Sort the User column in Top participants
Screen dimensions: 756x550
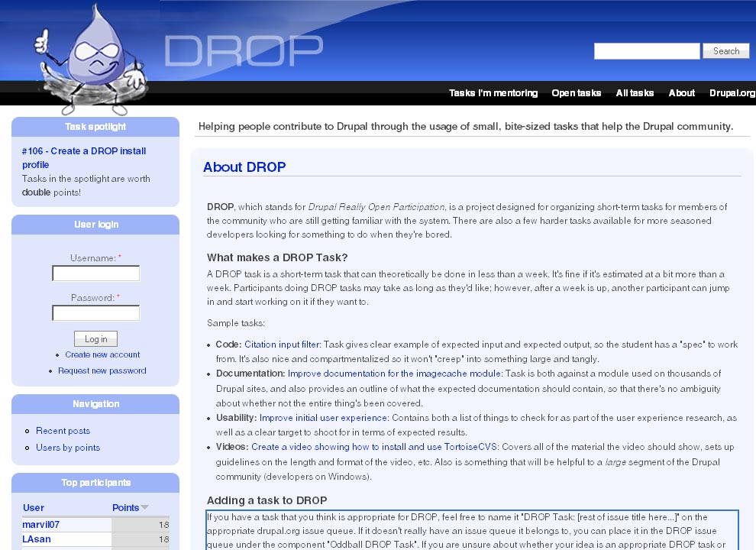click(32, 507)
